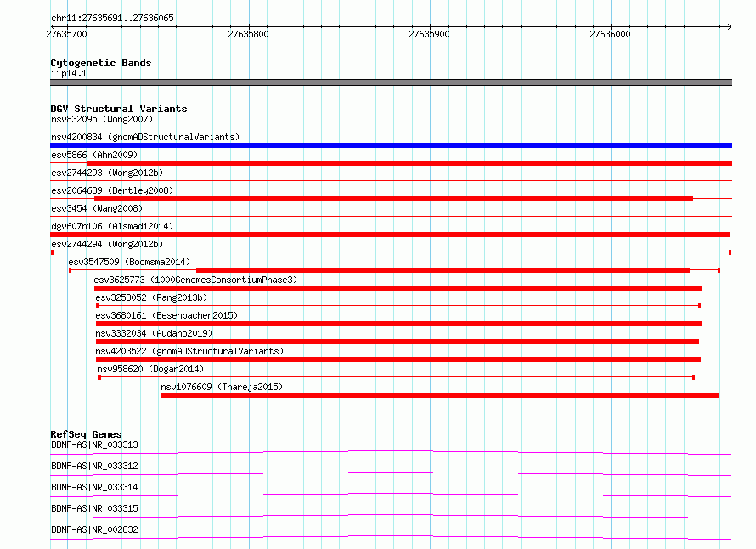Select transcript BDNF-AS|NR_033315
756x549 pixels.
pos(94,508)
